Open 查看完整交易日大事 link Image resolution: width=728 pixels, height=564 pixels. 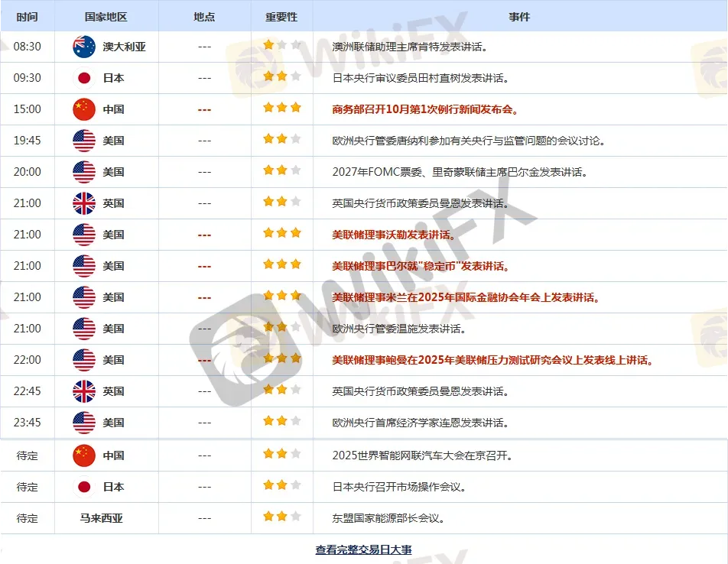pos(363,549)
